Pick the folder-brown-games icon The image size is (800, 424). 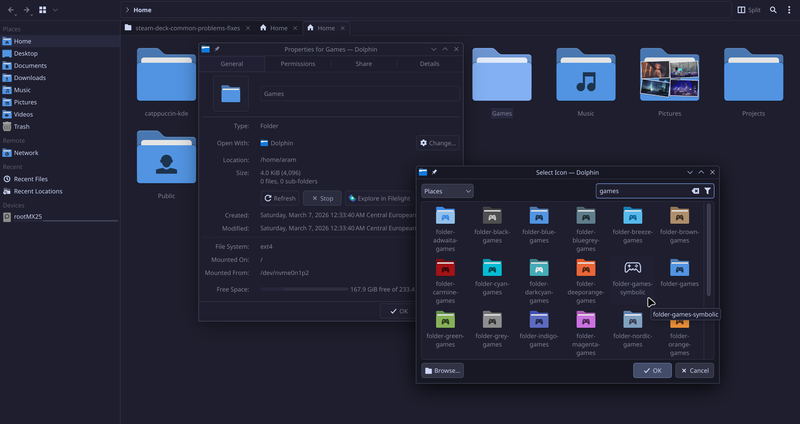680,216
